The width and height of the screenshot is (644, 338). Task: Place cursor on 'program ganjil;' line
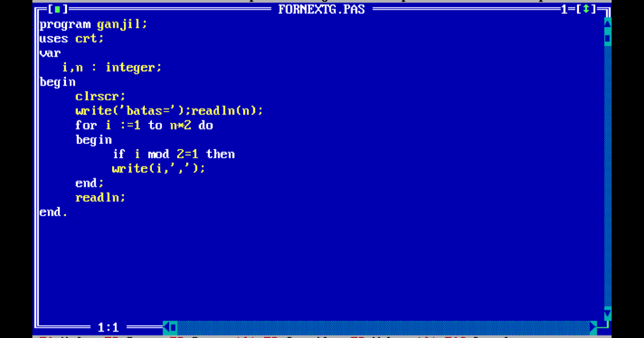tap(93, 24)
